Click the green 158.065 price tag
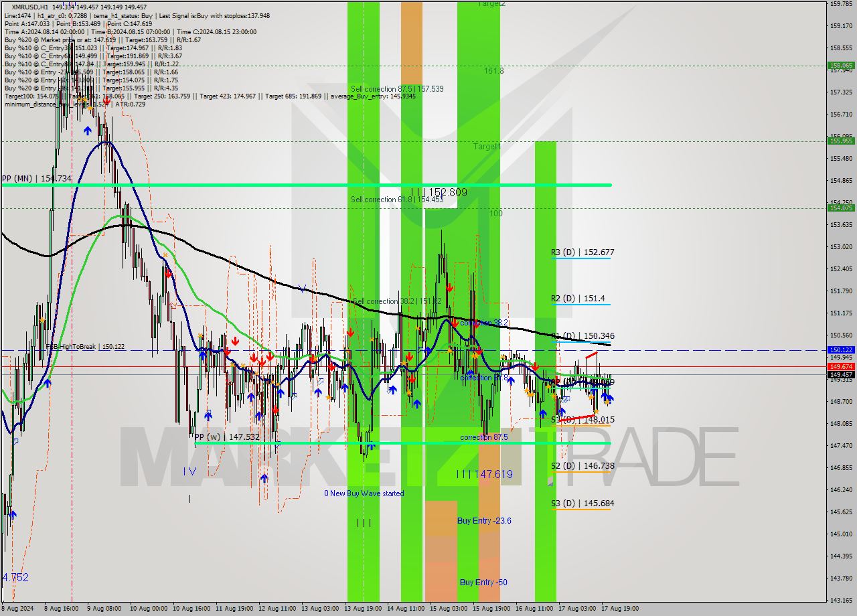The width and height of the screenshot is (857, 616). (x=841, y=66)
